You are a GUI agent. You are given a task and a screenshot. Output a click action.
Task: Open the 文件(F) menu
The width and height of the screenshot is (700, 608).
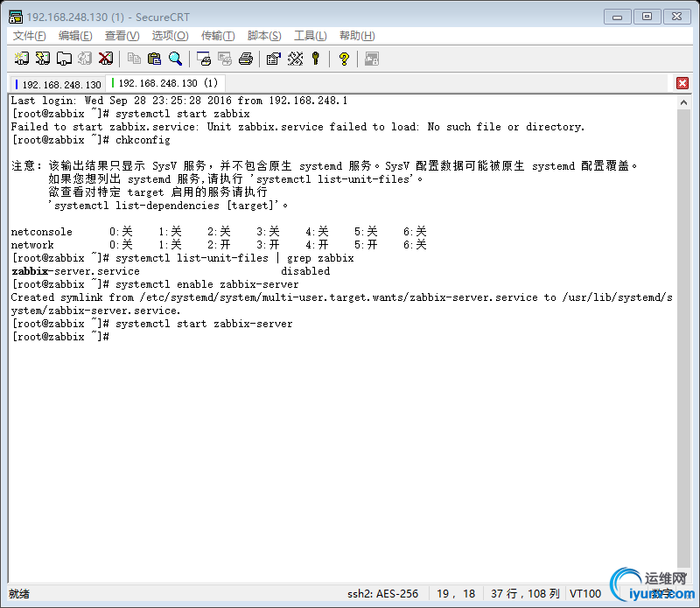pos(29,36)
